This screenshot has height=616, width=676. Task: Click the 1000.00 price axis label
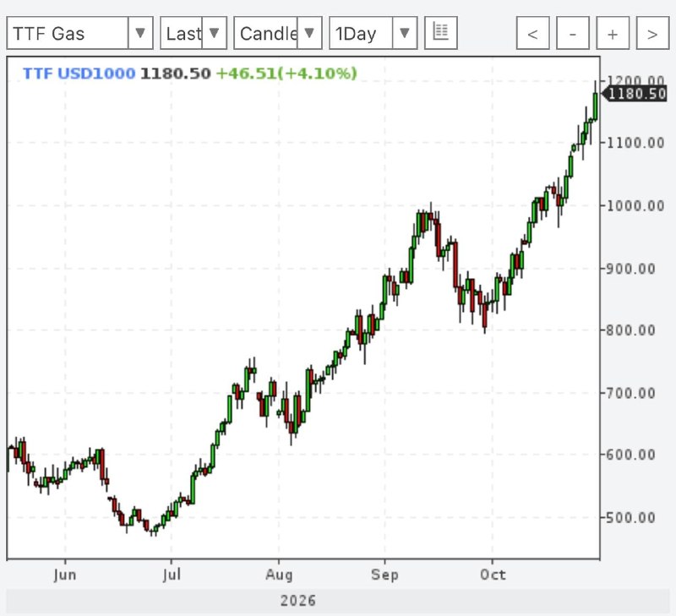point(635,205)
